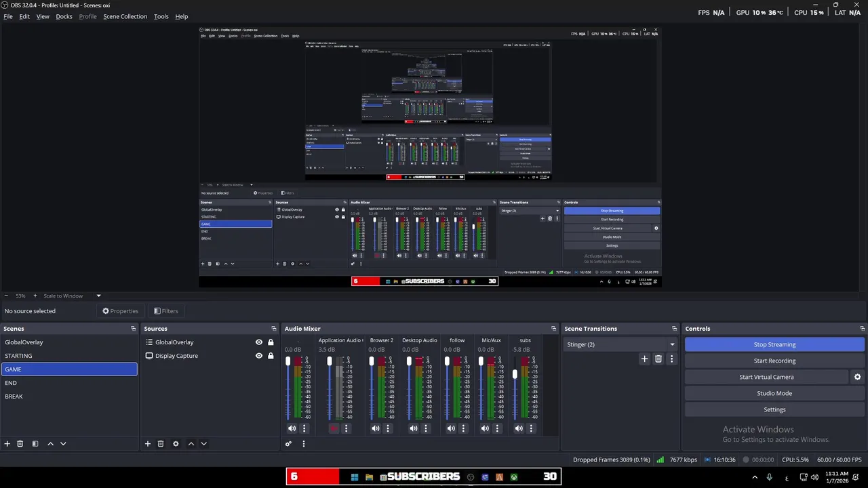
Task: Open Virtual Camera settings gear
Action: [857, 377]
